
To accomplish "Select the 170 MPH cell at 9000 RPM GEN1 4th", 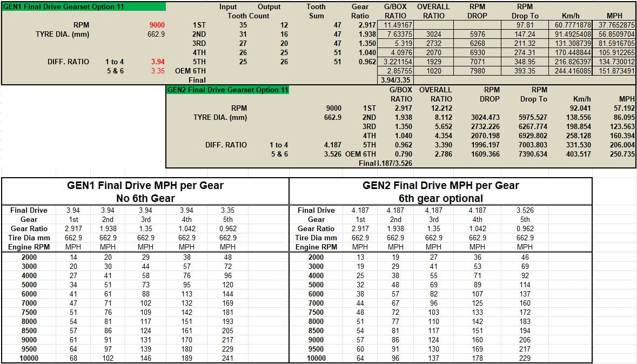I will (x=186, y=340).
